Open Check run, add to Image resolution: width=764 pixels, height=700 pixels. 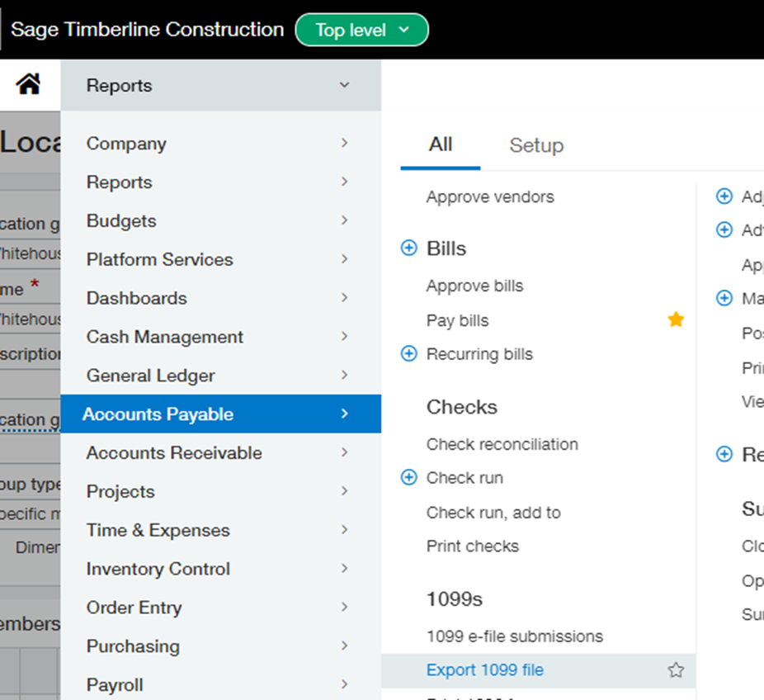coord(493,513)
